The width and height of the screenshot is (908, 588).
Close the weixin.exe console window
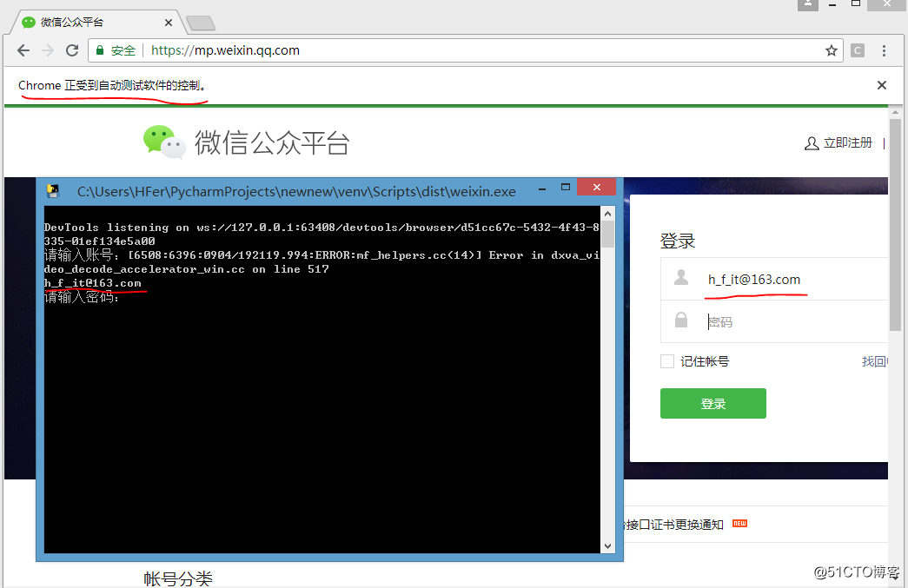coord(597,187)
